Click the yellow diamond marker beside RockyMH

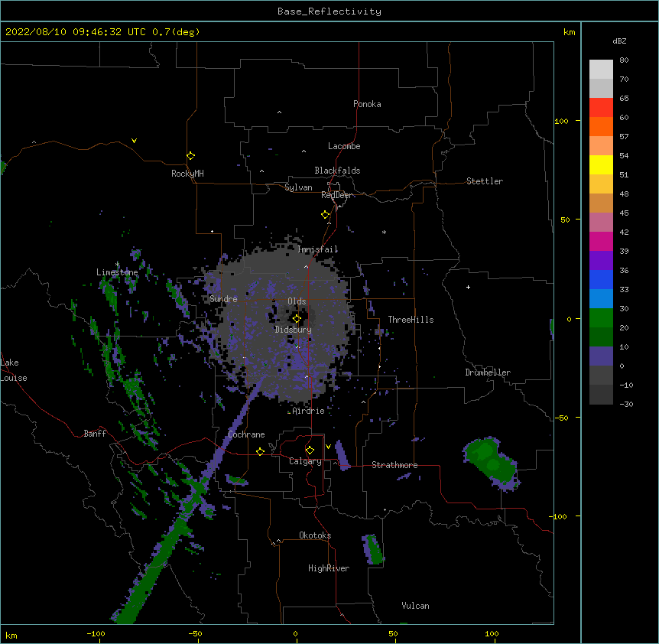pyautogui.click(x=191, y=156)
